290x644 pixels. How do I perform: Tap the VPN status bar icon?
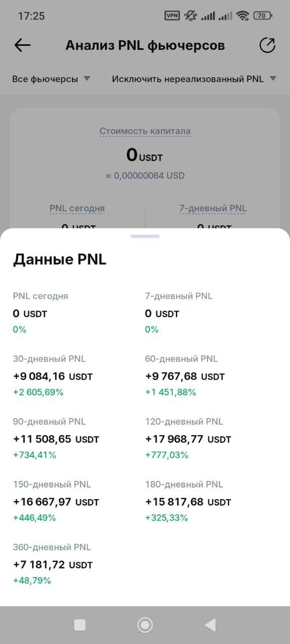click(x=172, y=16)
